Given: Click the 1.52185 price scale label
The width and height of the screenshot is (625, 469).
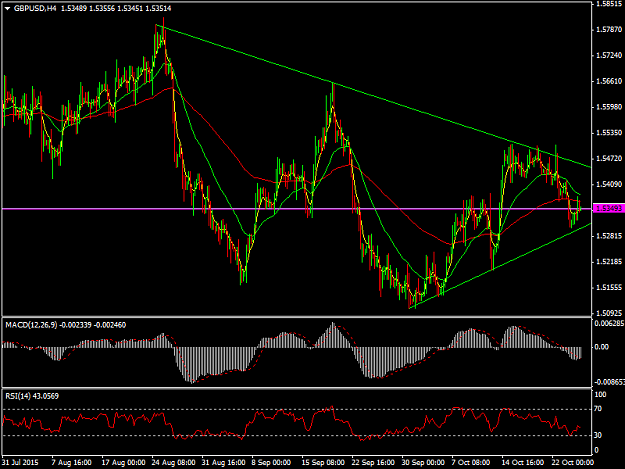Looking at the screenshot, I should [x=609, y=262].
